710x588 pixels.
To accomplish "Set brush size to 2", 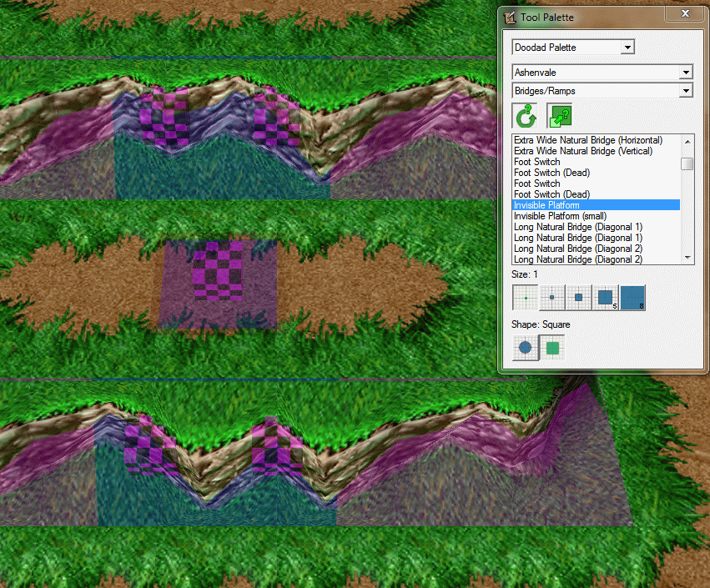I will (552, 298).
